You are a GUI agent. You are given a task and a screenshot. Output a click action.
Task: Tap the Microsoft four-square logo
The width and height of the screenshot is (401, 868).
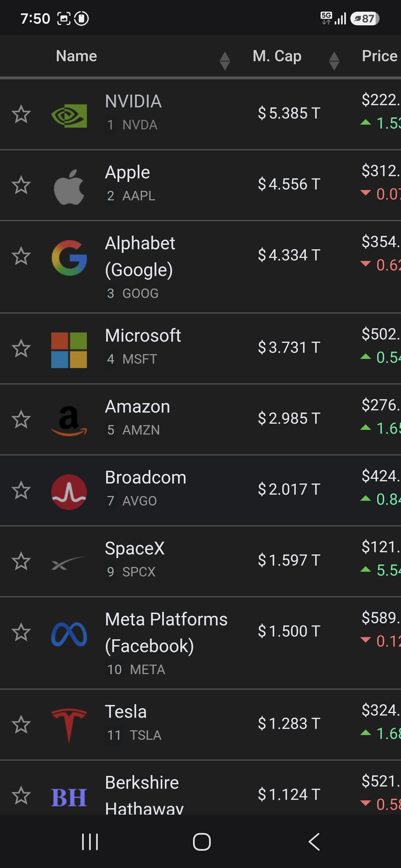click(69, 350)
